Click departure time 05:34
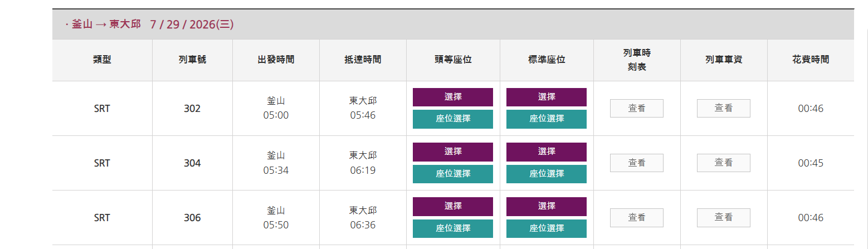868x249 pixels. tap(276, 170)
